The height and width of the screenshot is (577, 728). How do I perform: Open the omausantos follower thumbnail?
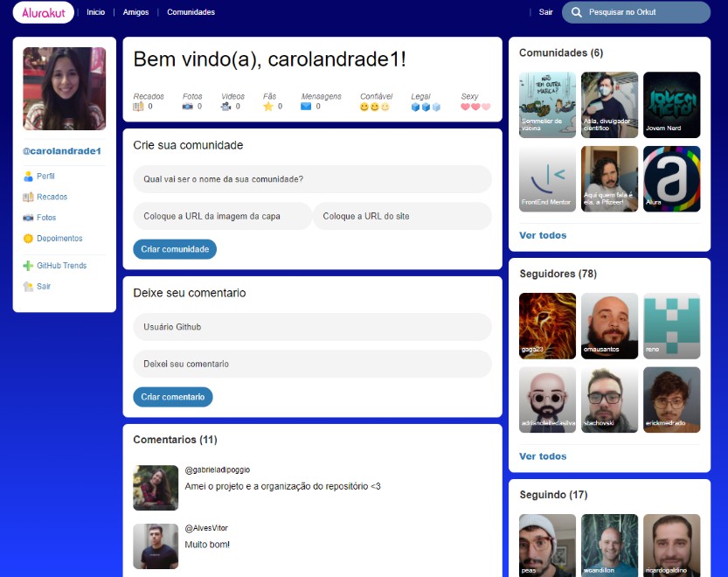(609, 326)
